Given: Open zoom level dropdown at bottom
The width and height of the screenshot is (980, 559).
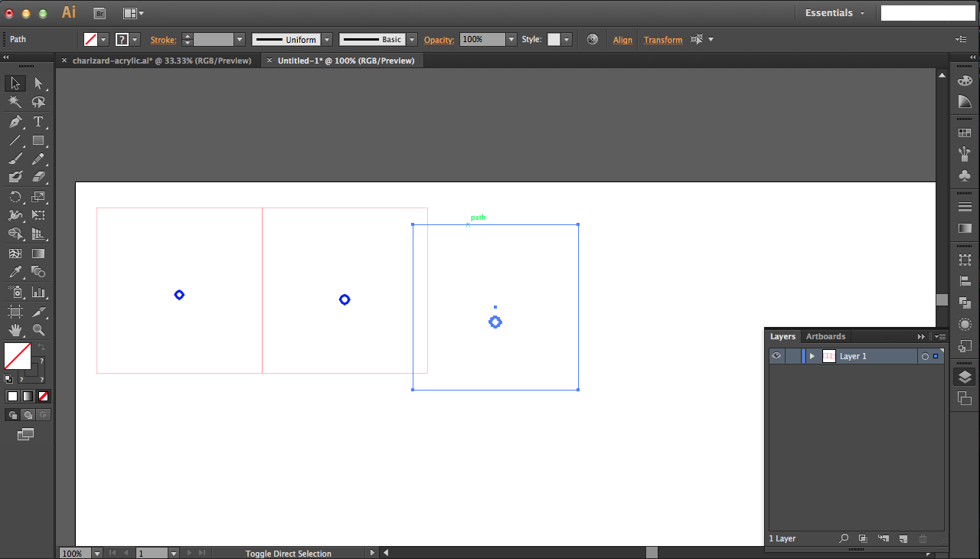Looking at the screenshot, I should pos(97,553).
